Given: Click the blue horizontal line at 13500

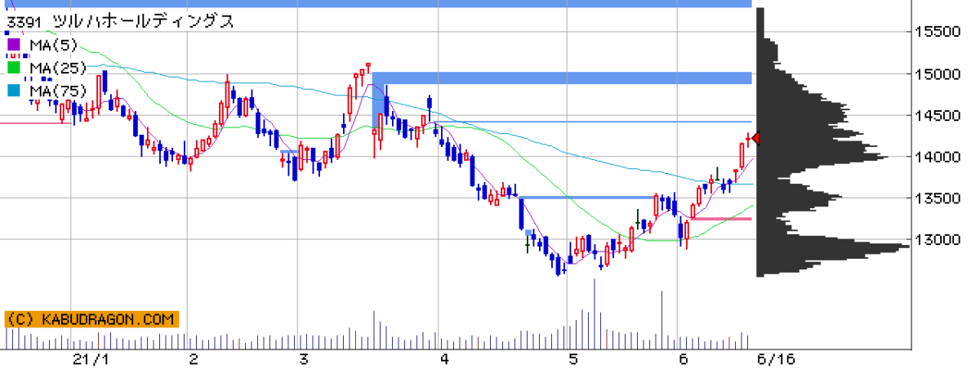Looking at the screenshot, I should click(588, 197).
